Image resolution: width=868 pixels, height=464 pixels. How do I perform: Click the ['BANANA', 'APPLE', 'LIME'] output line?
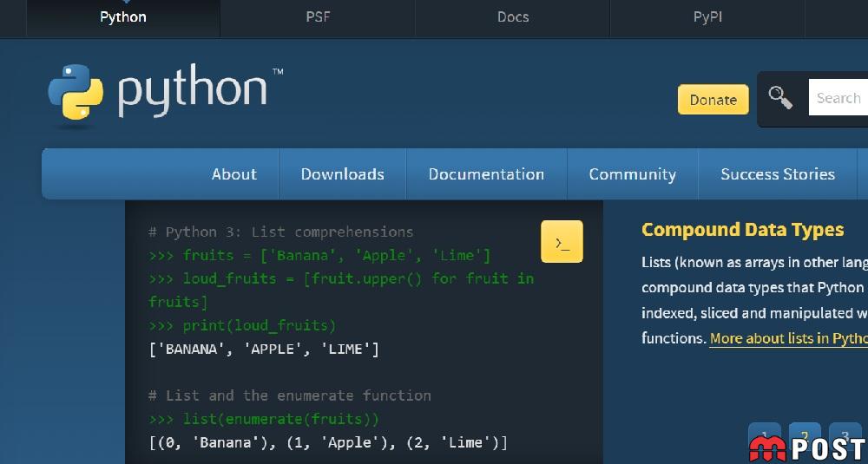264,349
